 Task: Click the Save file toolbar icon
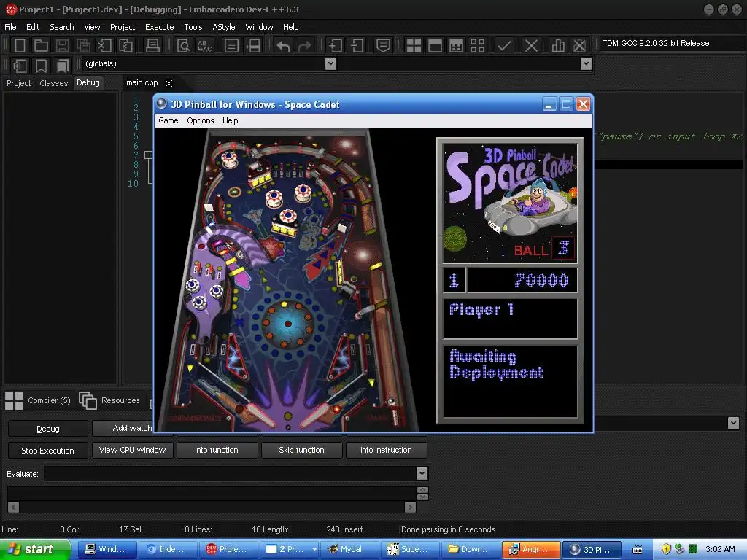click(x=62, y=46)
